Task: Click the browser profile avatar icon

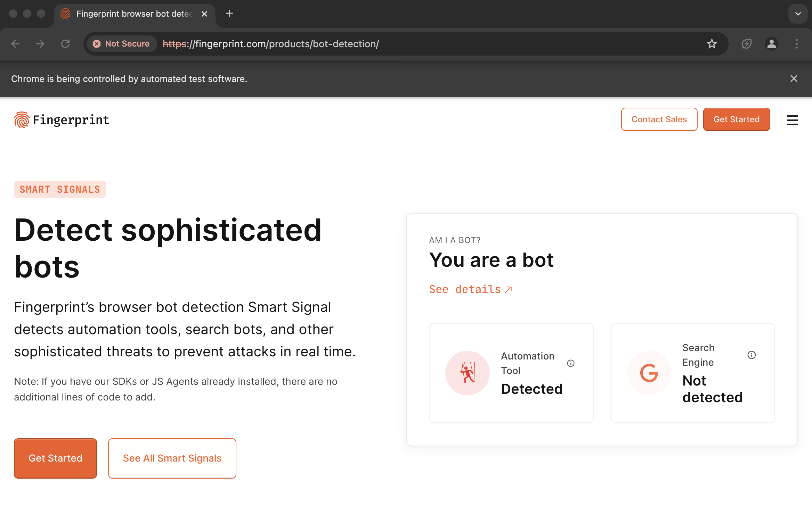Action: coord(771,44)
